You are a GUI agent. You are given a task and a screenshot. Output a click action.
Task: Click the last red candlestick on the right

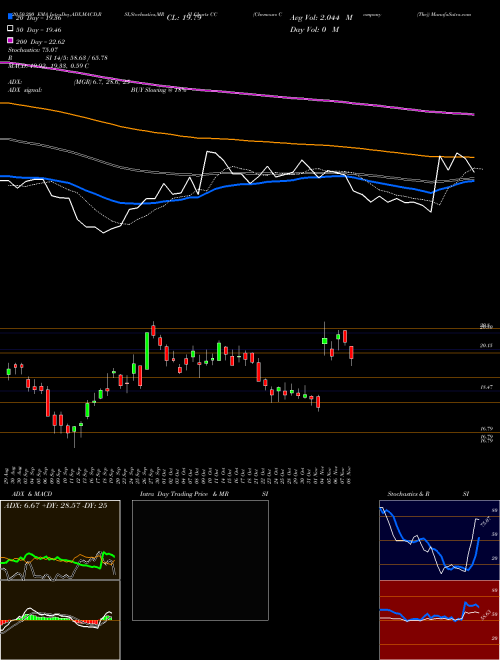(351, 352)
